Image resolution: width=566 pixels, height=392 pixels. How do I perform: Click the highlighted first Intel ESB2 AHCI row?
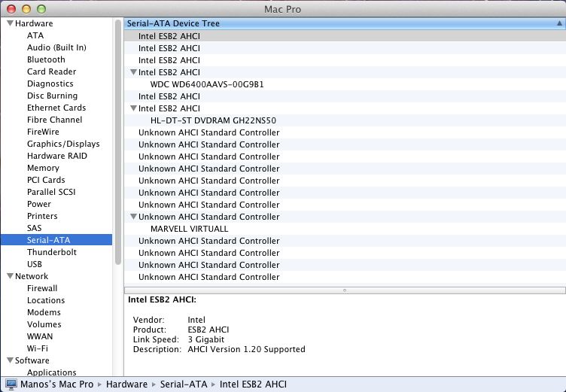345,35
